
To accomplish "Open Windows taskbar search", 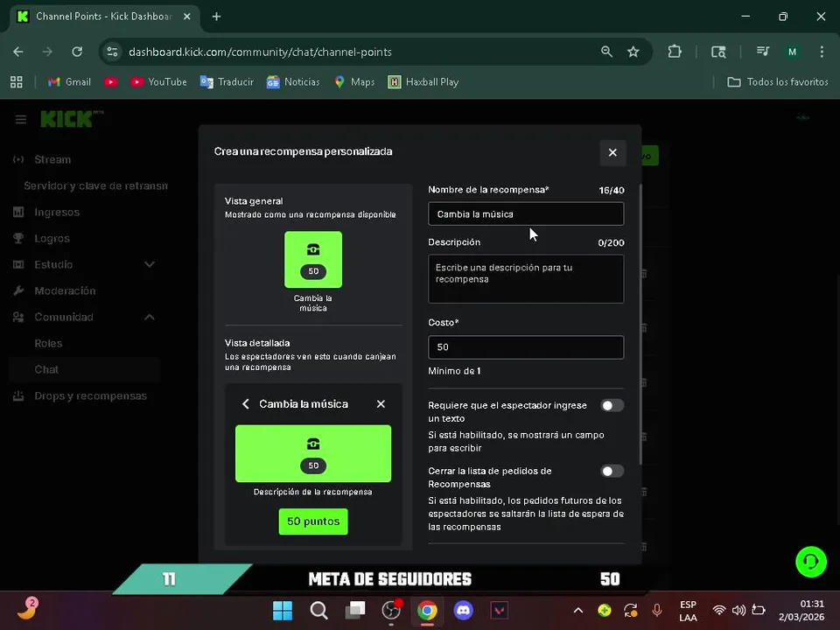I will coord(318,610).
